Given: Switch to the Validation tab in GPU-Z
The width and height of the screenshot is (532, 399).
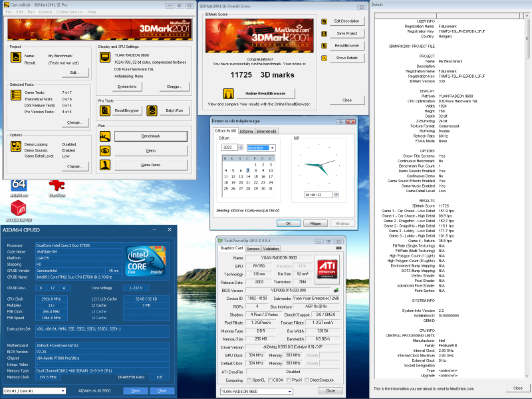Looking at the screenshot, I should (271, 248).
